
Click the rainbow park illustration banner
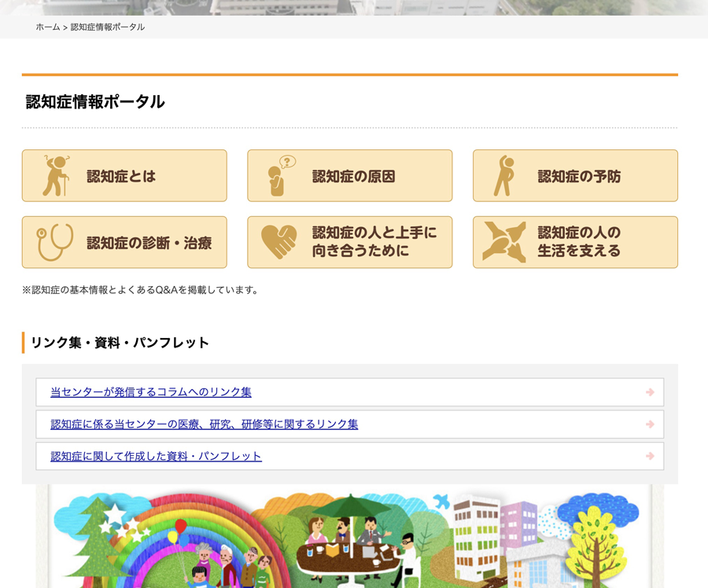pos(350,536)
